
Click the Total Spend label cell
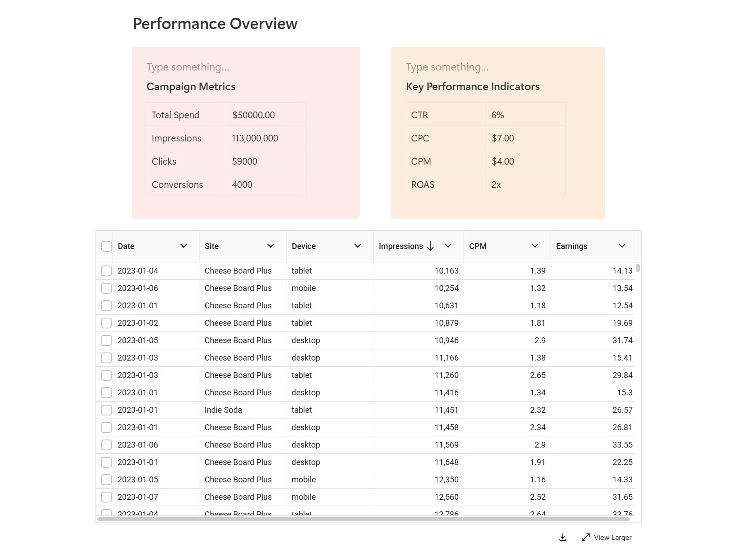click(186, 115)
